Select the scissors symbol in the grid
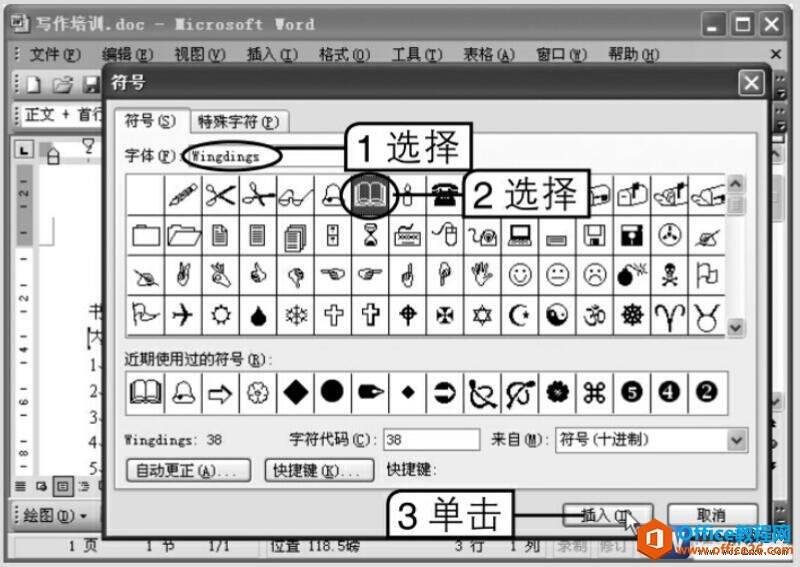This screenshot has height=567, width=800. (x=220, y=195)
